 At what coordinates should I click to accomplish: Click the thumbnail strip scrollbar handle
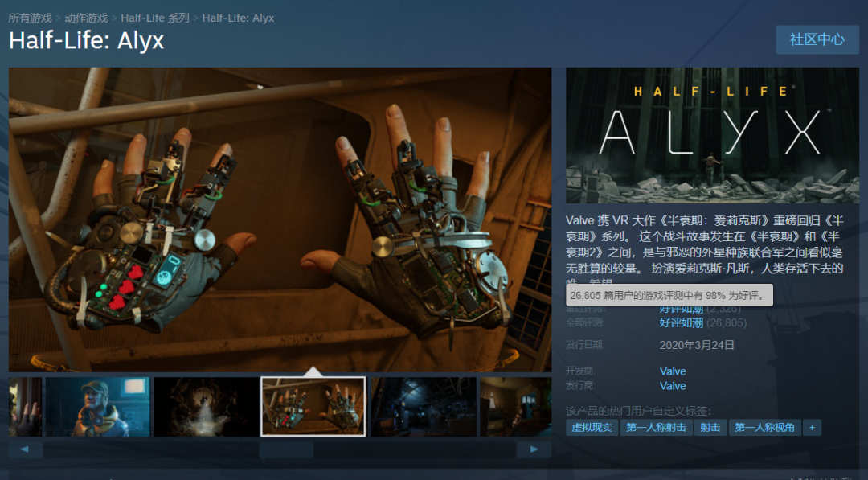pyautogui.click(x=286, y=449)
